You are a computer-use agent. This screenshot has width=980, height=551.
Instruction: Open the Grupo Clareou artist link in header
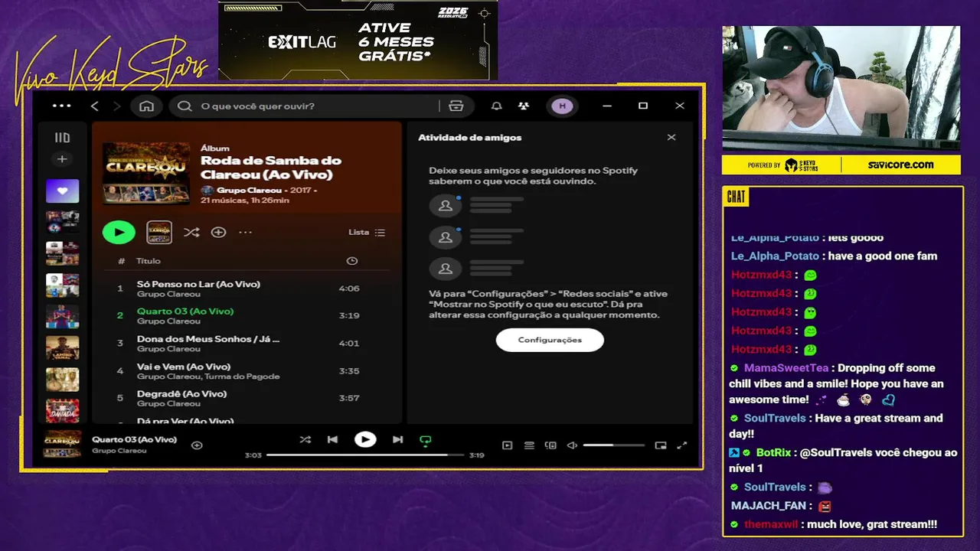click(x=249, y=190)
